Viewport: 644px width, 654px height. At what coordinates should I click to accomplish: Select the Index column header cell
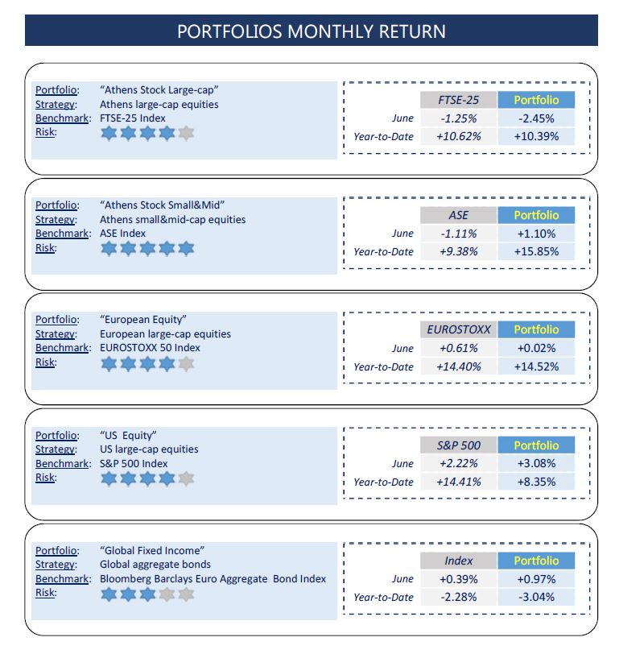pos(458,561)
